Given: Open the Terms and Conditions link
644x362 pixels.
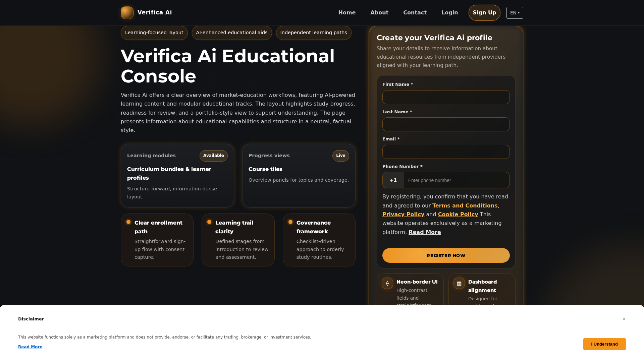Looking at the screenshot, I should click(465, 206).
